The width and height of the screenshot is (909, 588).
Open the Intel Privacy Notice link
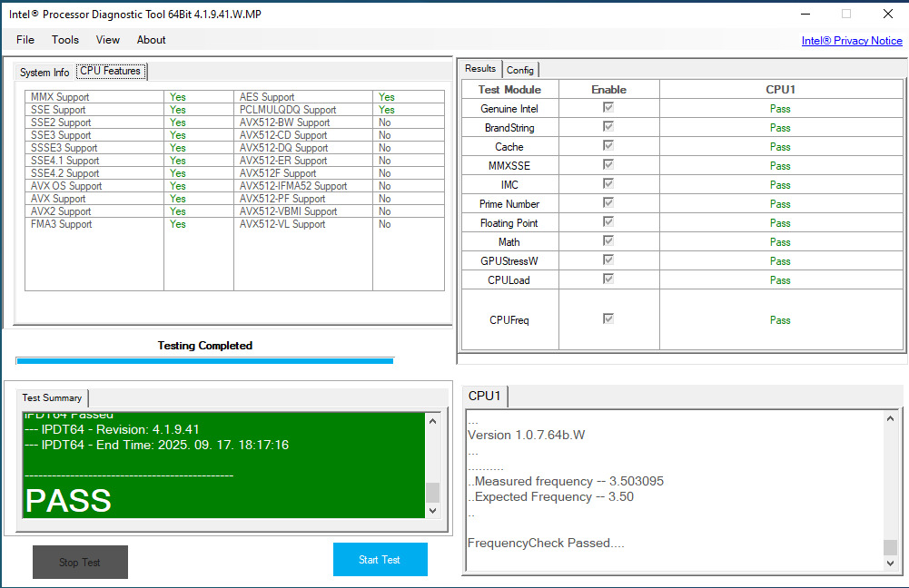(852, 41)
